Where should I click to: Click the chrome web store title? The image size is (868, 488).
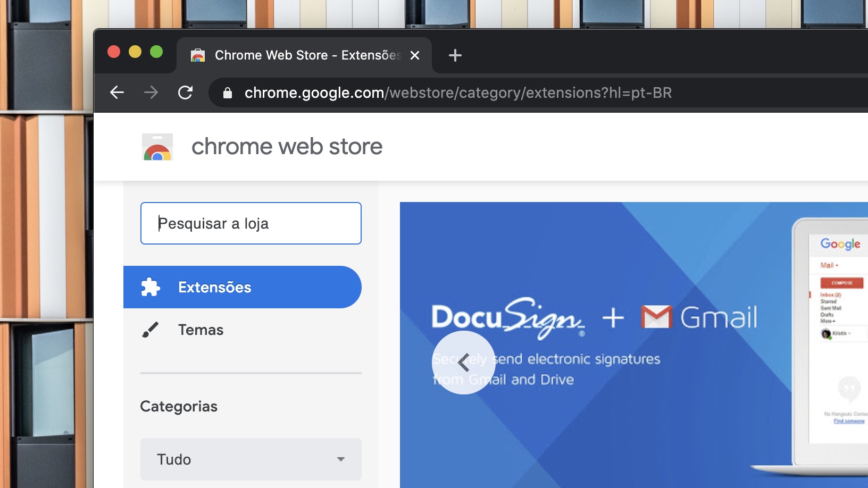[287, 146]
